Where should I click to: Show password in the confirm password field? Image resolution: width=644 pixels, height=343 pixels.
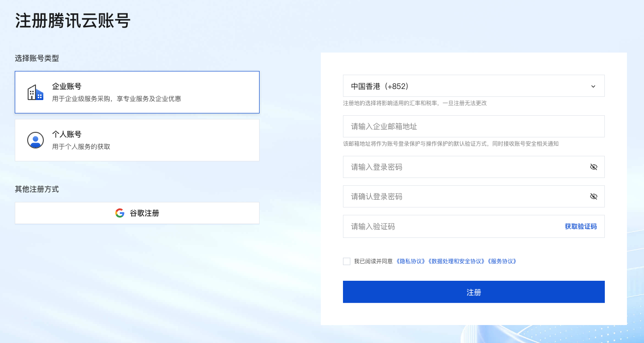[x=594, y=196]
